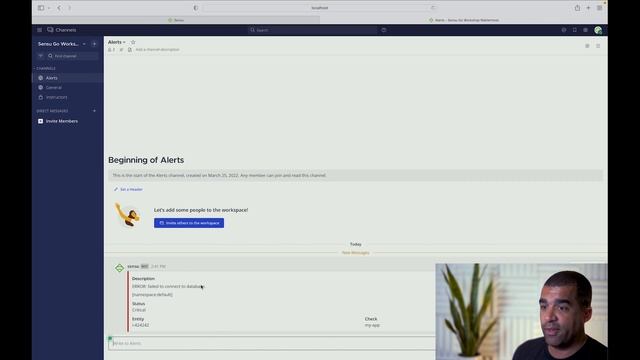Click the Channels product switcher label
640x360 pixels.
(66, 30)
